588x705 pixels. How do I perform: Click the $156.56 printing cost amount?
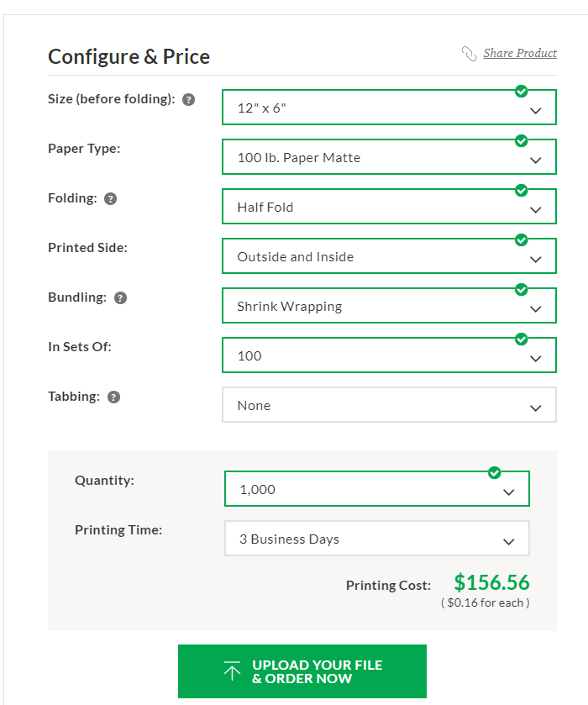491,583
